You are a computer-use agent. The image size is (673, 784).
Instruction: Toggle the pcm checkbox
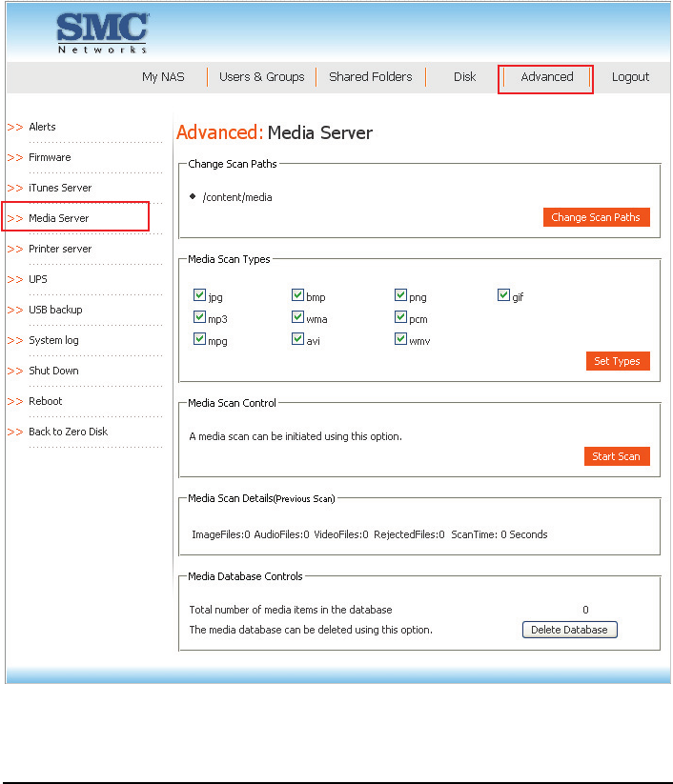[400, 317]
